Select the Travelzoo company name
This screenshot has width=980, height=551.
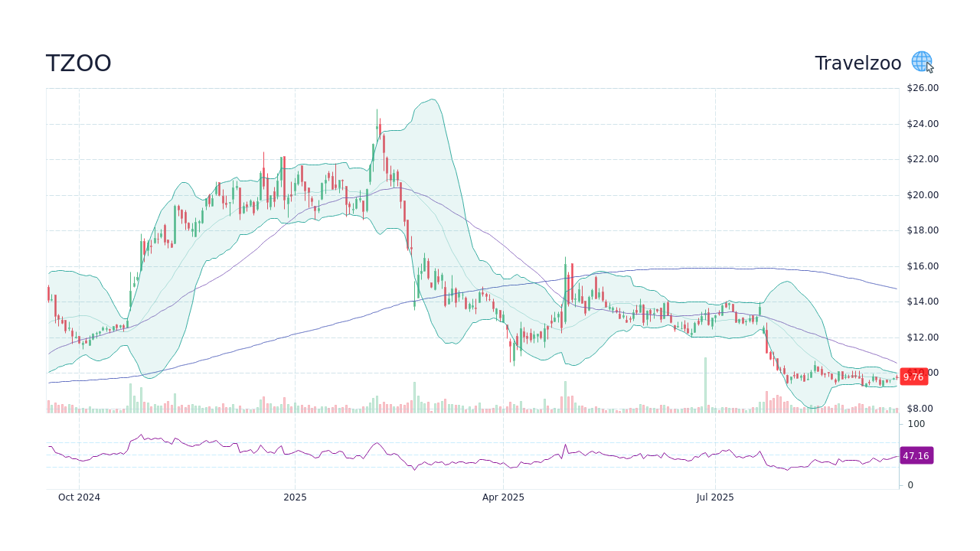(x=857, y=63)
